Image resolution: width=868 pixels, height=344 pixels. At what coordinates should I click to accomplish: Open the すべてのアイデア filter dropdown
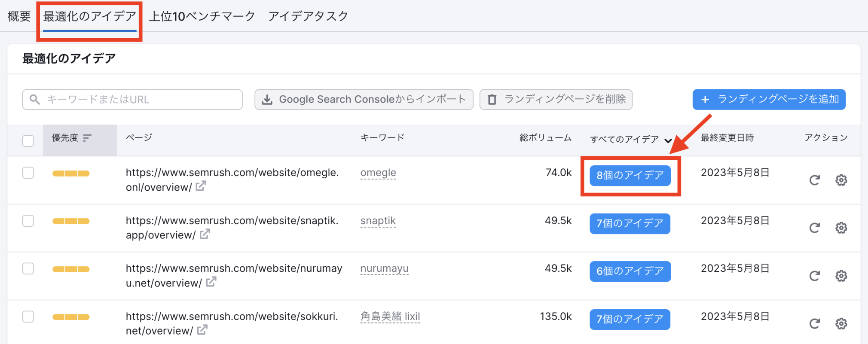coord(630,139)
